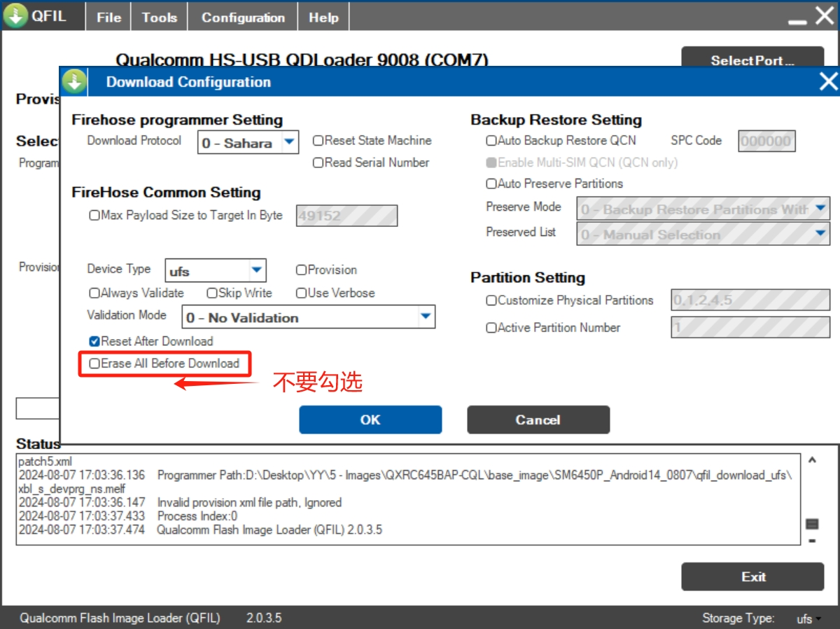Click the Exit button

point(752,576)
